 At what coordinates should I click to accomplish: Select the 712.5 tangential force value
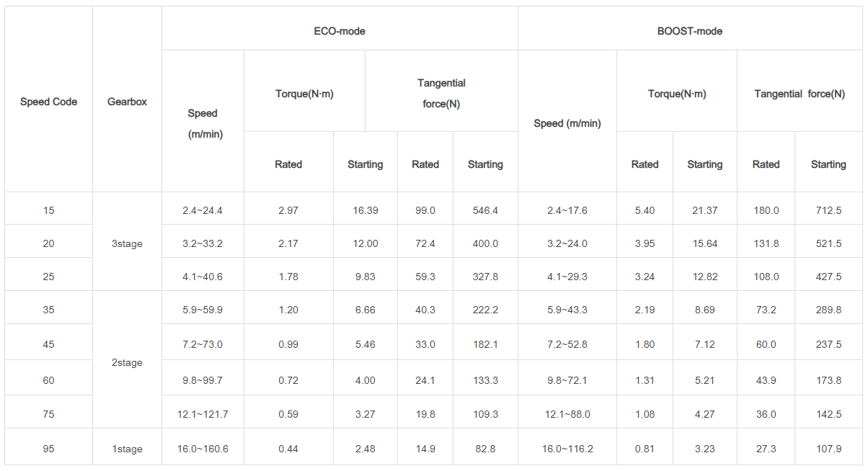[x=828, y=210]
